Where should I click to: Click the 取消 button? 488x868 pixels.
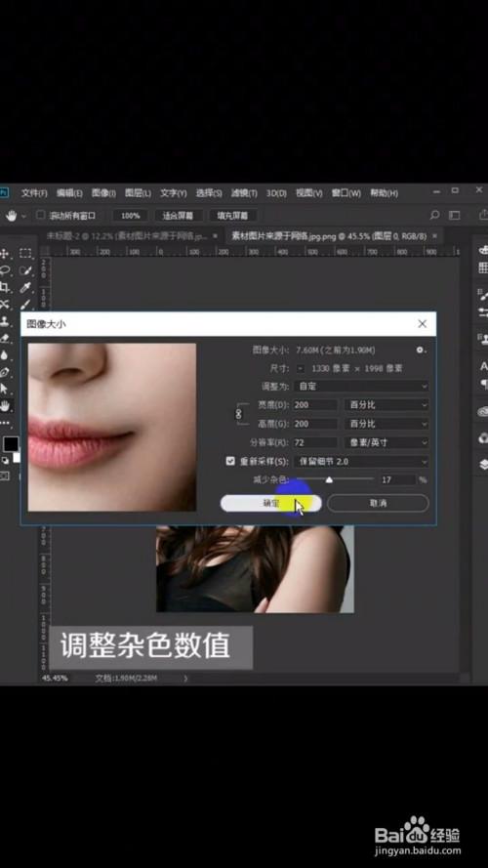point(378,503)
